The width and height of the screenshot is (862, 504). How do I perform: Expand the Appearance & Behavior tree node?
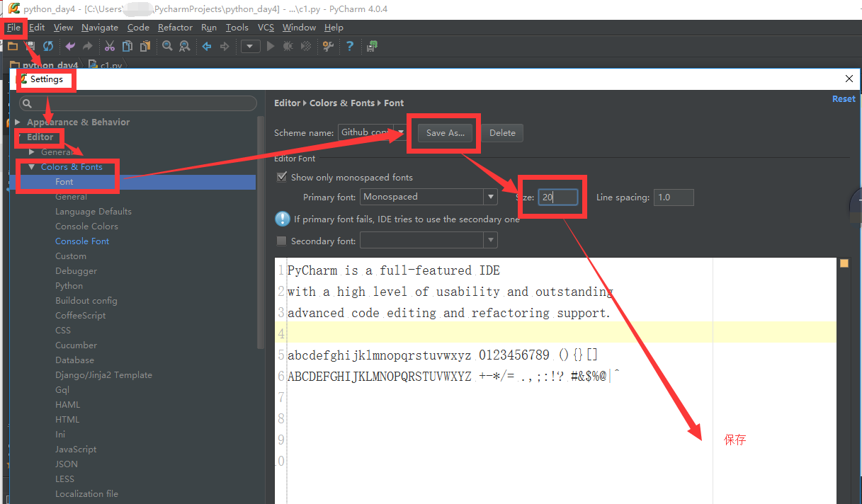[18, 122]
